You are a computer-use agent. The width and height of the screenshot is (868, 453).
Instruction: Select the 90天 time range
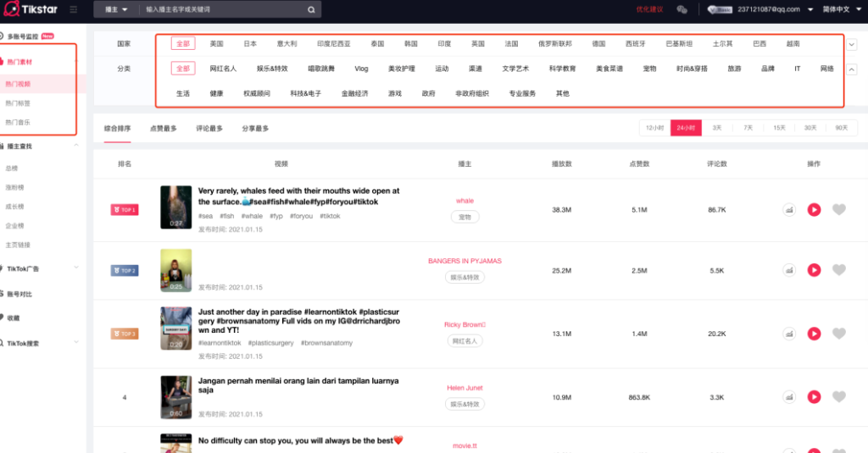[x=842, y=128]
